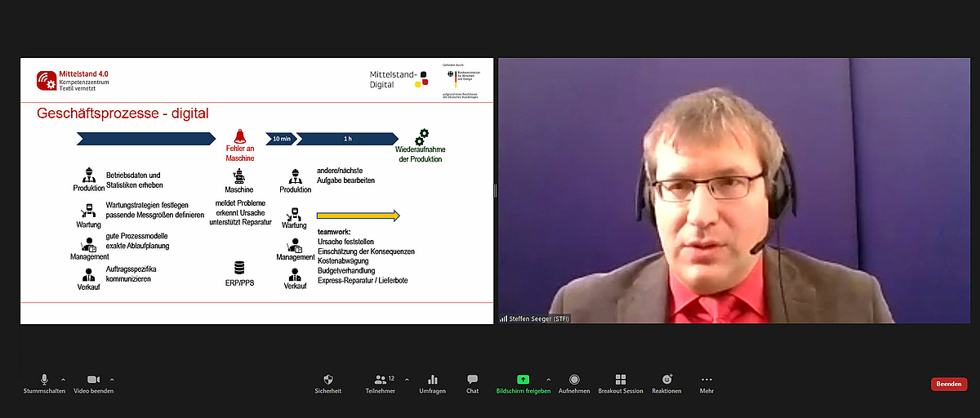
Task: Open Umfragen polls
Action: pyautogui.click(x=433, y=384)
